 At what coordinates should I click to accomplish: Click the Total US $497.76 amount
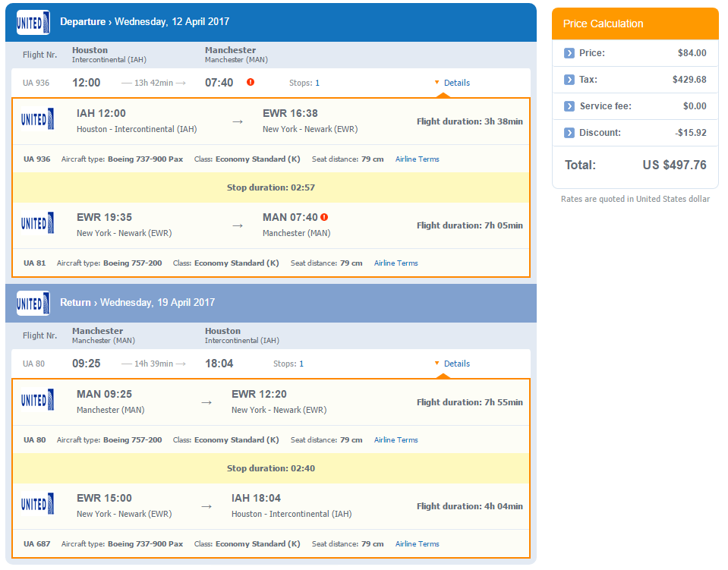point(674,165)
